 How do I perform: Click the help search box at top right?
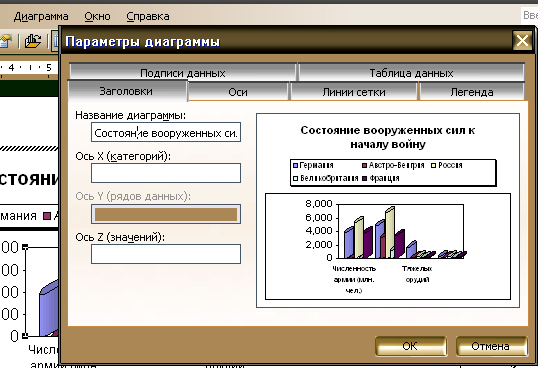coord(529,15)
